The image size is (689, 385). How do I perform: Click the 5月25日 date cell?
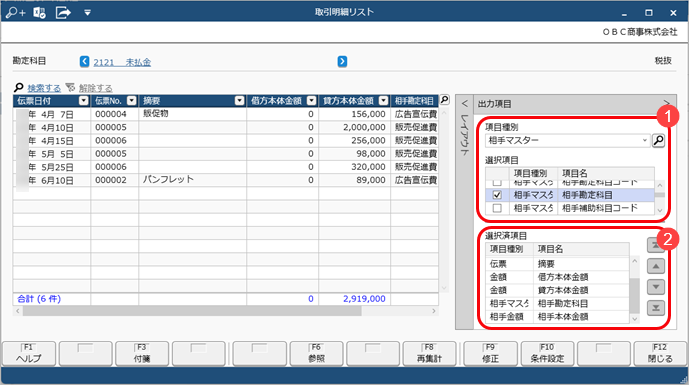(x=52, y=167)
